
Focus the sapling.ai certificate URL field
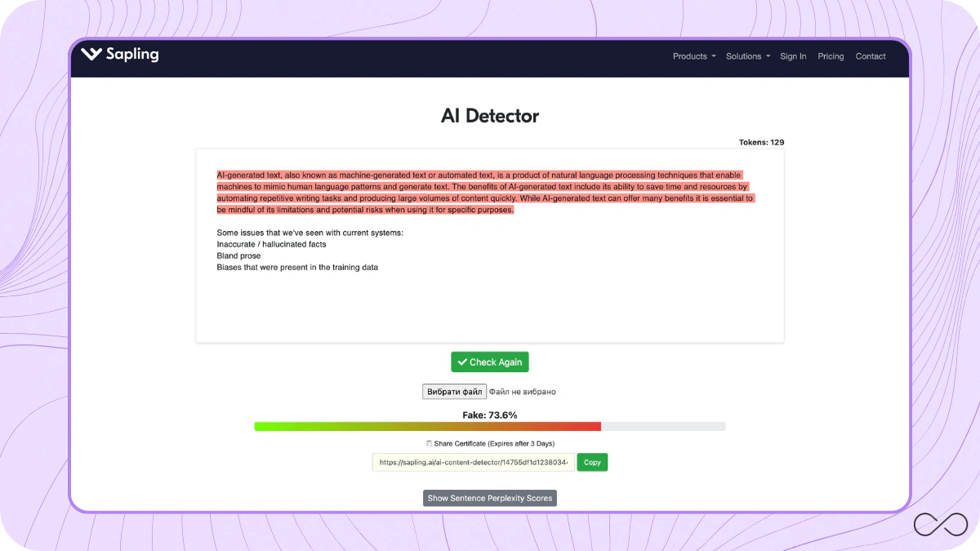(x=473, y=462)
